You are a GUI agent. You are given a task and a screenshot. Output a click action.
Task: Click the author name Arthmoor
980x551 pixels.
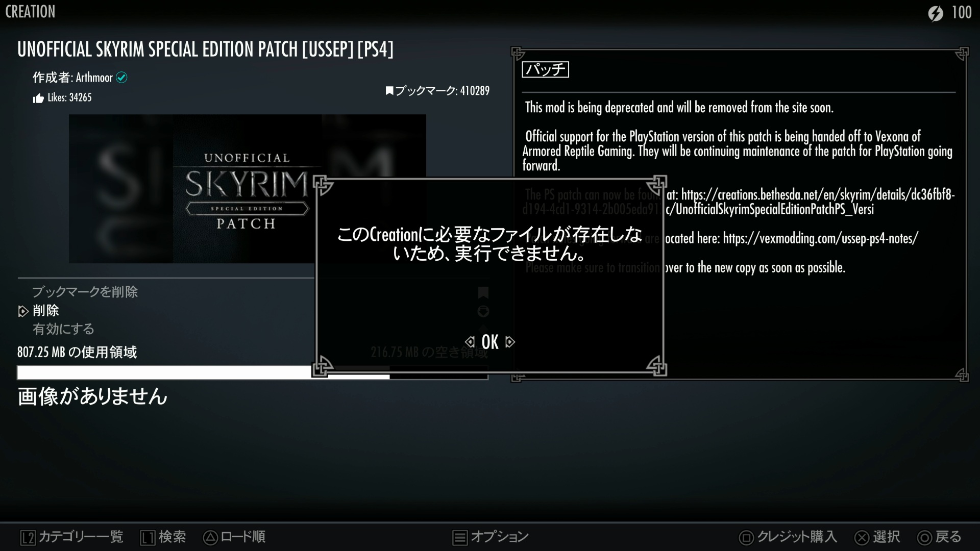click(94, 78)
